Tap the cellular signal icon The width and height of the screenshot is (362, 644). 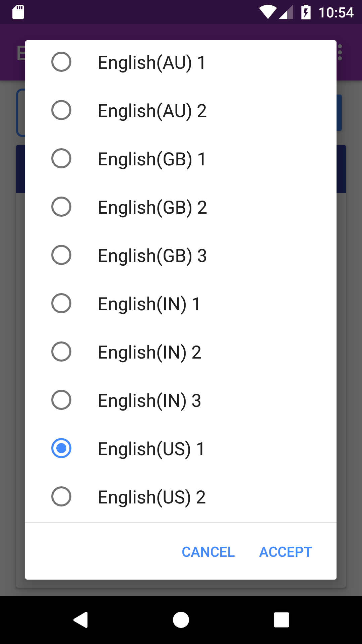click(286, 12)
